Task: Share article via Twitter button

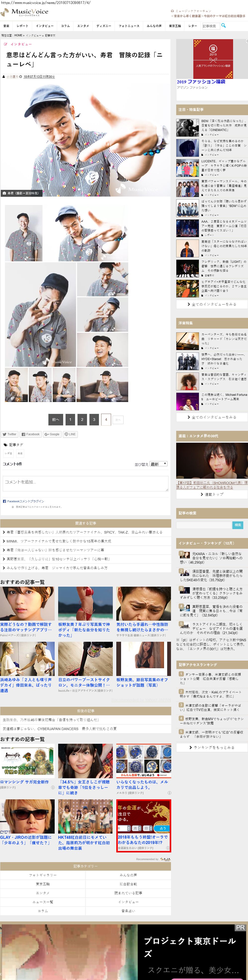Action: tap(9, 434)
